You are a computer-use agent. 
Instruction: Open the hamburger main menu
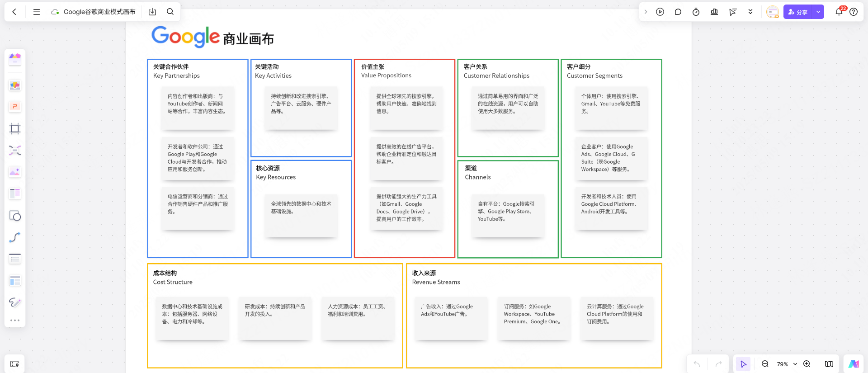(x=37, y=12)
